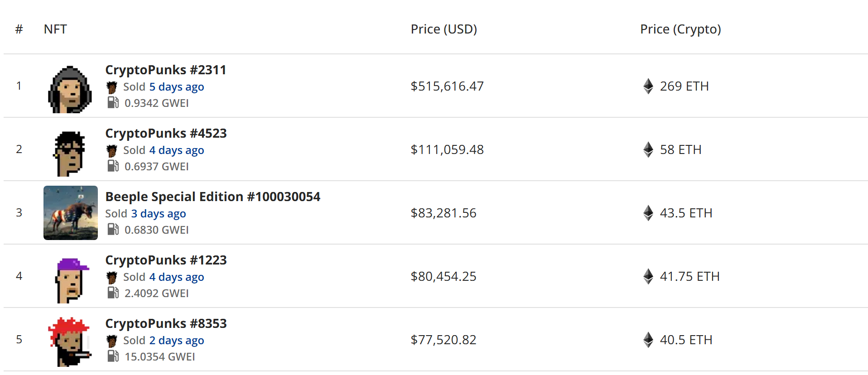
Task: Sort by Price (Crypto) column header
Action: [x=680, y=29]
